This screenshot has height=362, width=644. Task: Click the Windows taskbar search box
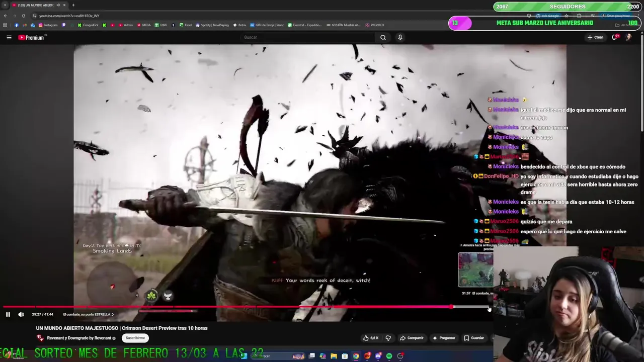click(278, 356)
